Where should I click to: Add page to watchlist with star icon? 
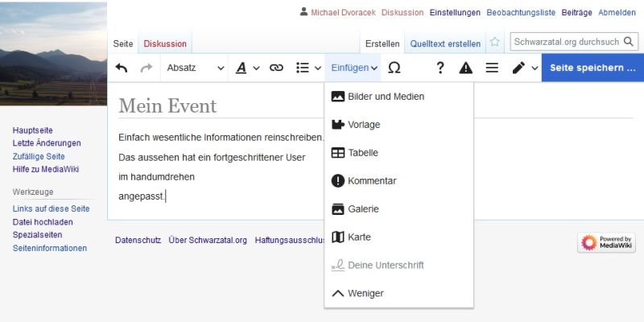point(495,42)
